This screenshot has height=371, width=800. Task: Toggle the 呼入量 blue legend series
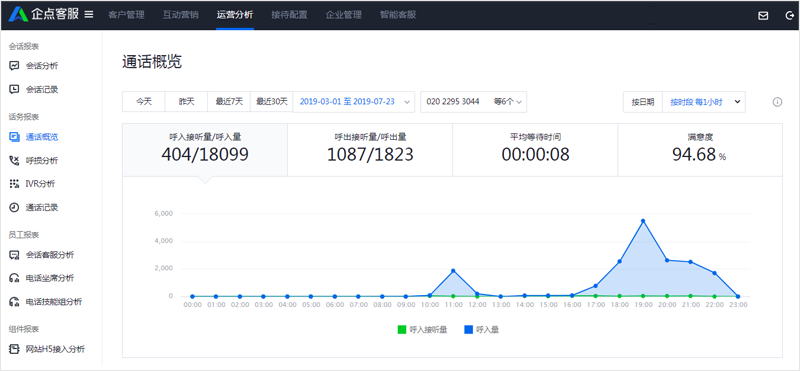pyautogui.click(x=481, y=330)
